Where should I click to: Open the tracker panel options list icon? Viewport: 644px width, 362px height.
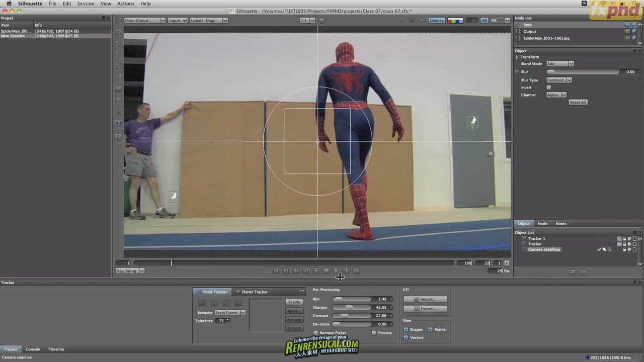click(x=302, y=292)
